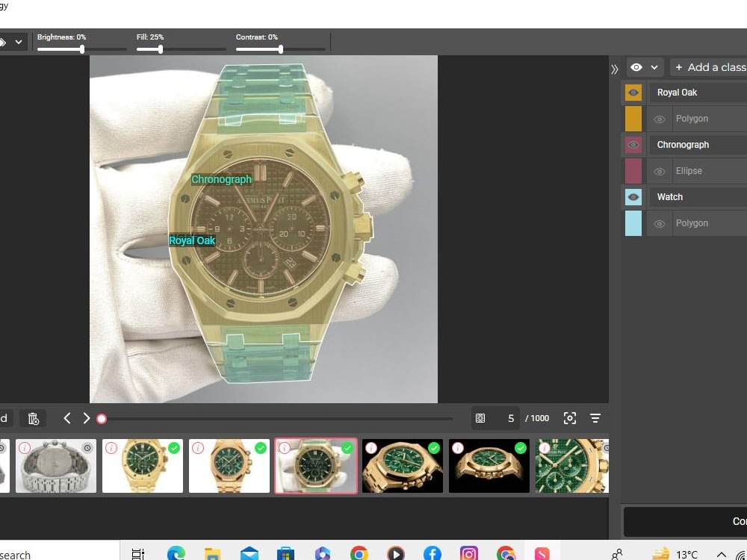Open the annotation filter icon

(595, 418)
